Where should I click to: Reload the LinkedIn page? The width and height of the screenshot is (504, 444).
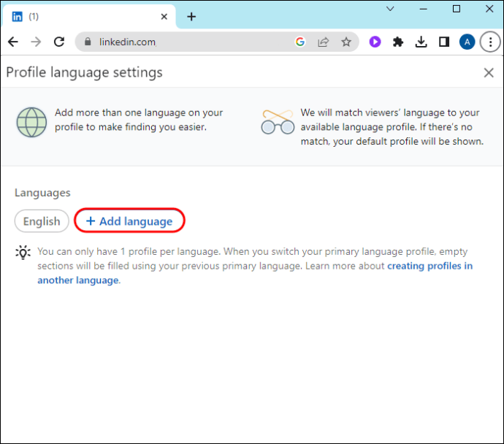coord(59,42)
